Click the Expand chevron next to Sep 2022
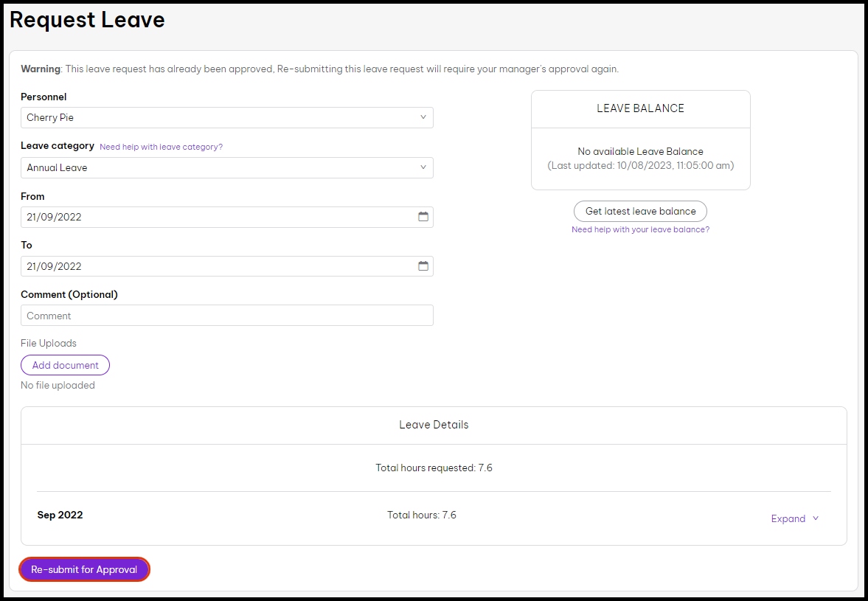Image resolution: width=868 pixels, height=601 pixels. [814, 518]
